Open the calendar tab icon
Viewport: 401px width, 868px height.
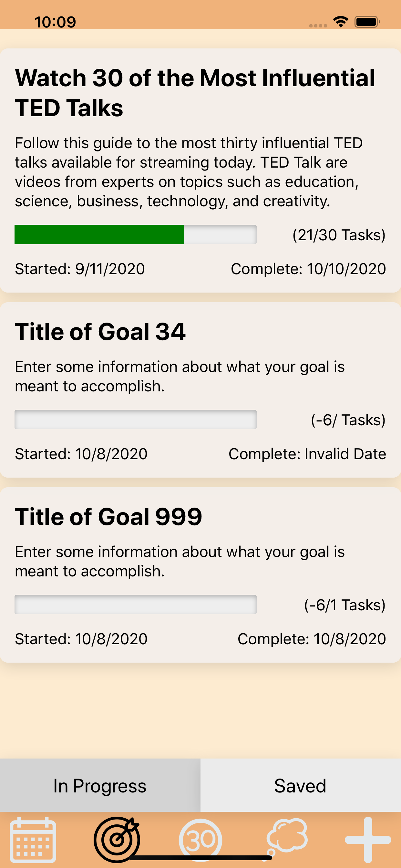33,839
